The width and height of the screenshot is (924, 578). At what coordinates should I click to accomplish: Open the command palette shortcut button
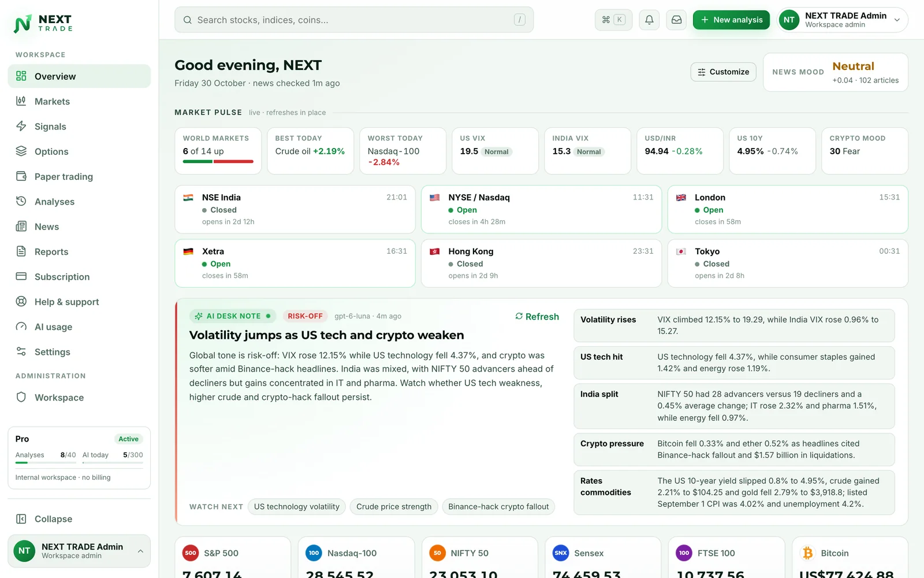pos(613,20)
